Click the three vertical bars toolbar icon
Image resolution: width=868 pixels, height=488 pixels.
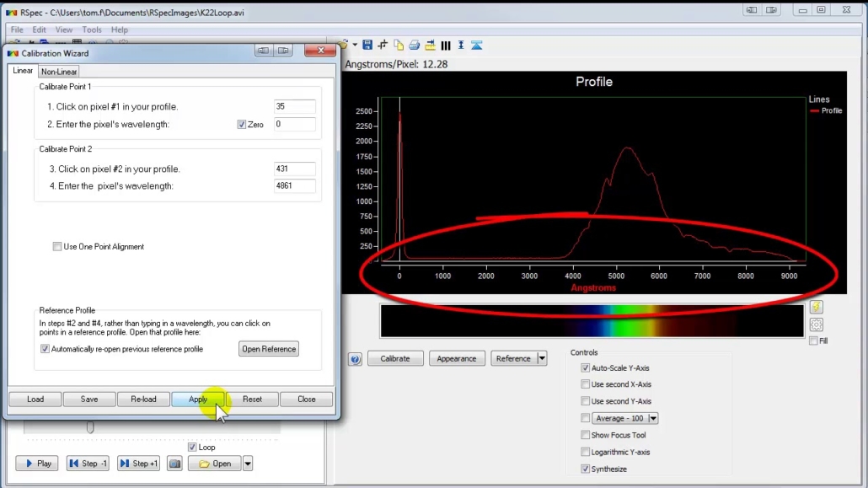[446, 45]
